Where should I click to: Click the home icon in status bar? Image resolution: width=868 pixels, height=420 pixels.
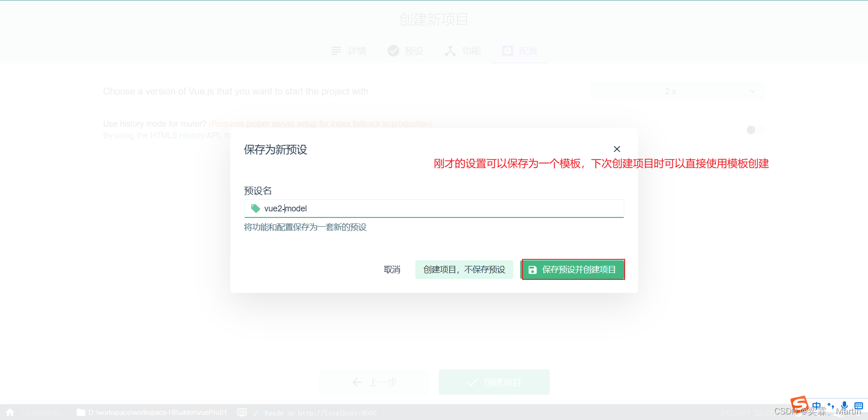(10, 413)
